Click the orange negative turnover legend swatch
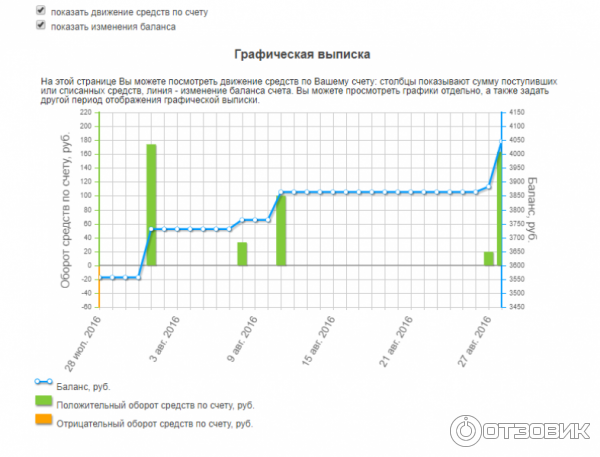This screenshot has height=457, width=600. (x=42, y=422)
